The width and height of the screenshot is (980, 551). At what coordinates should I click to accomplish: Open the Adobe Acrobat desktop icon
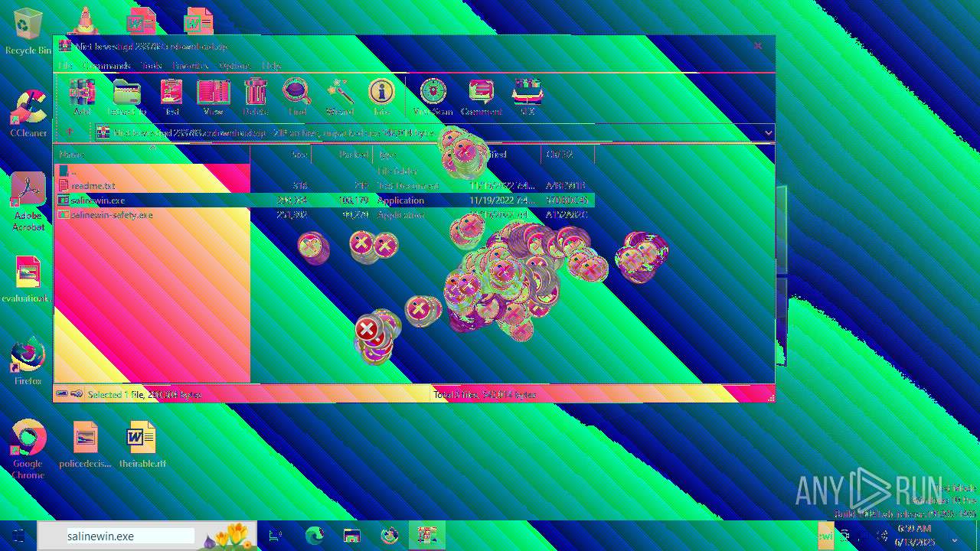pos(28,201)
